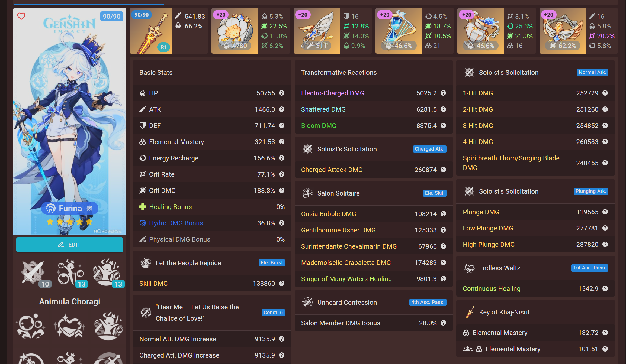Show Electro-Charged DMG formula help
This screenshot has height=364, width=626.
(443, 93)
